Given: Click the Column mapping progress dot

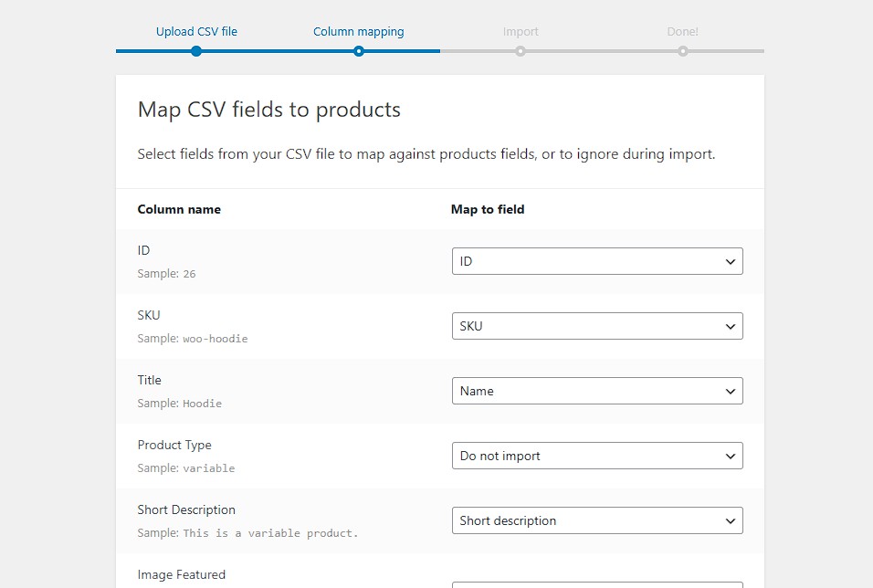Looking at the screenshot, I should click(359, 51).
